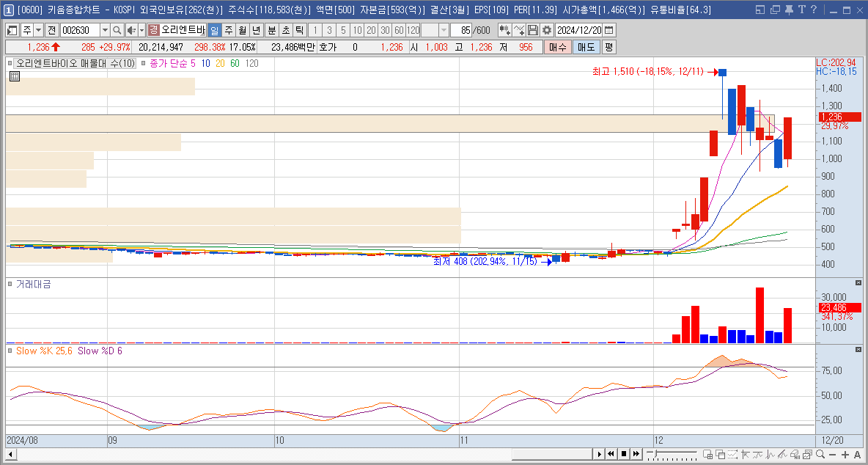The image size is (868, 465).
Task: Click the window layout icon in title bar
Action: tap(760, 10)
